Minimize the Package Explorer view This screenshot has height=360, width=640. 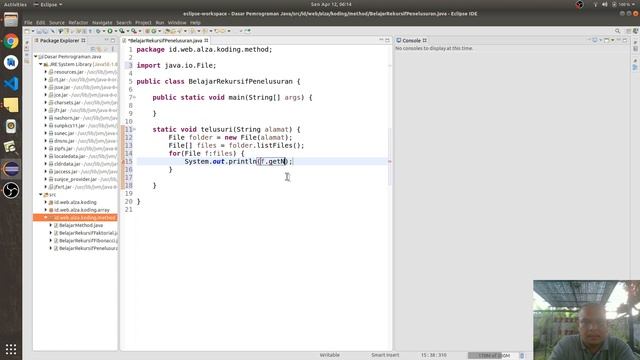click(x=106, y=40)
